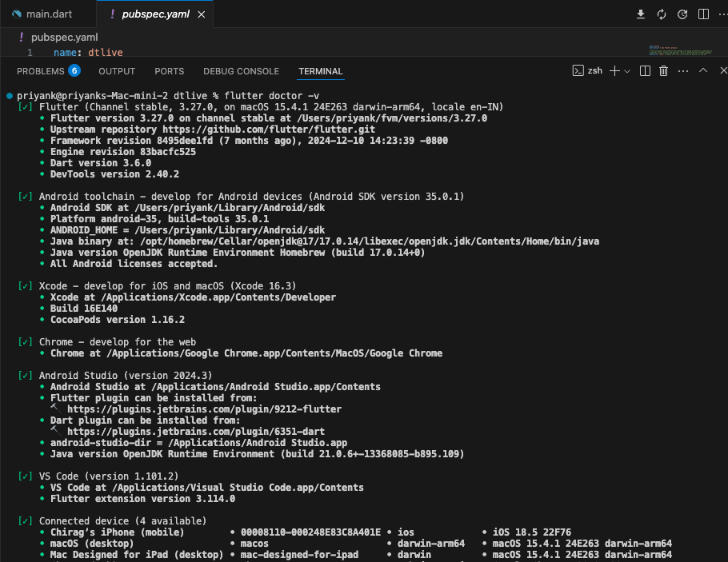Open terminal panel more actions ellipsis

click(x=683, y=71)
